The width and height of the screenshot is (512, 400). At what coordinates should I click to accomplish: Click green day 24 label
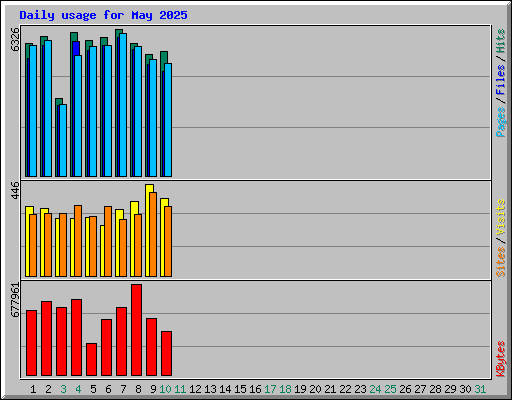(x=375, y=389)
